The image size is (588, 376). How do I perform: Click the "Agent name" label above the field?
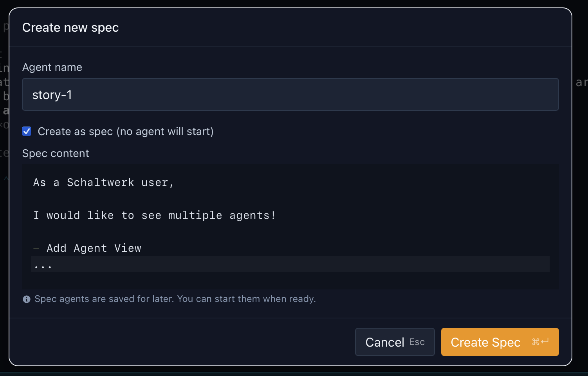click(52, 67)
